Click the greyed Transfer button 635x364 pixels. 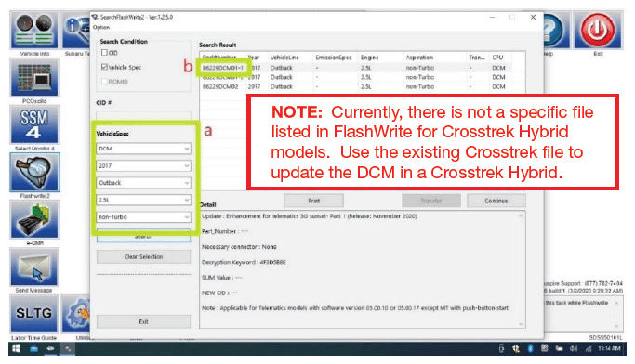(431, 201)
